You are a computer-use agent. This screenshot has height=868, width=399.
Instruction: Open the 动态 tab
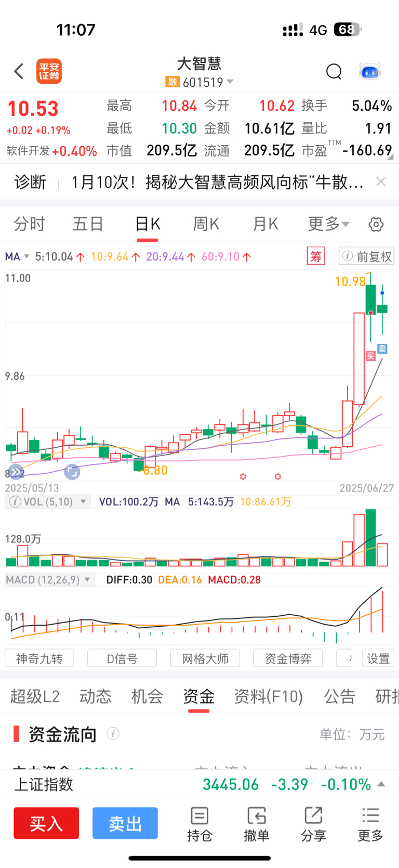point(96,696)
